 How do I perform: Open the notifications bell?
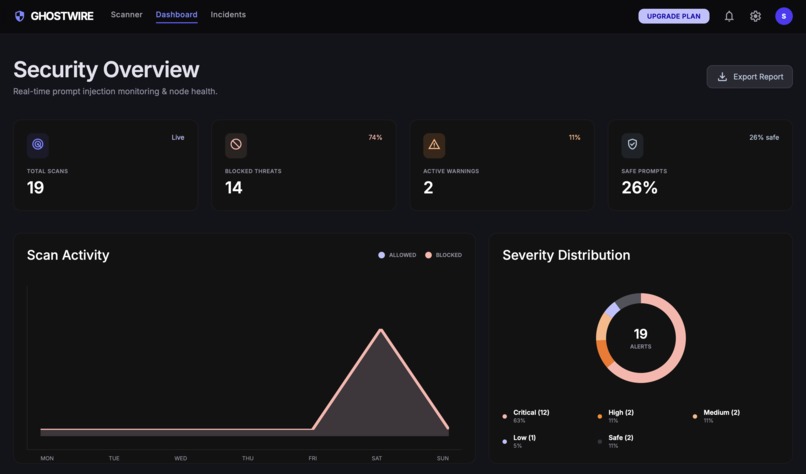click(x=729, y=16)
